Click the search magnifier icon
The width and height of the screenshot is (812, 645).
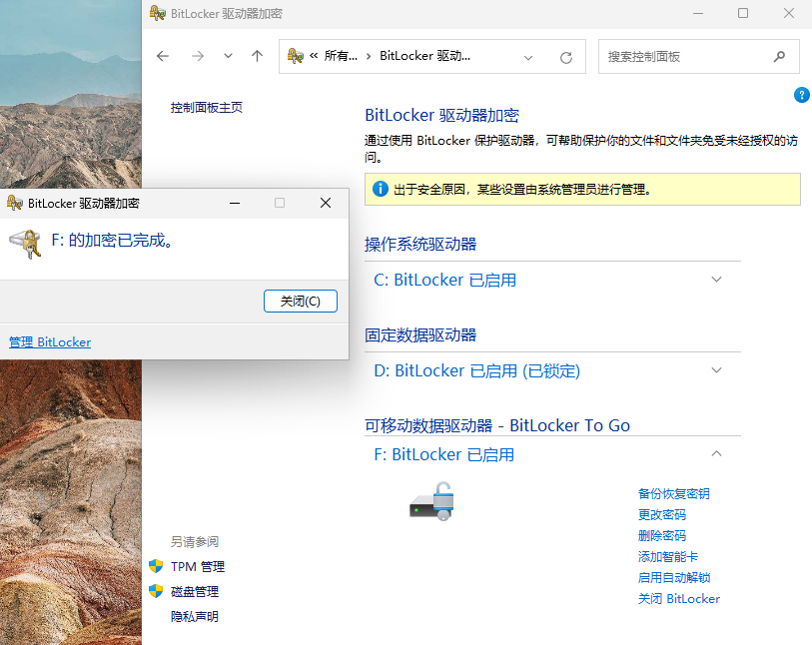[x=779, y=57]
